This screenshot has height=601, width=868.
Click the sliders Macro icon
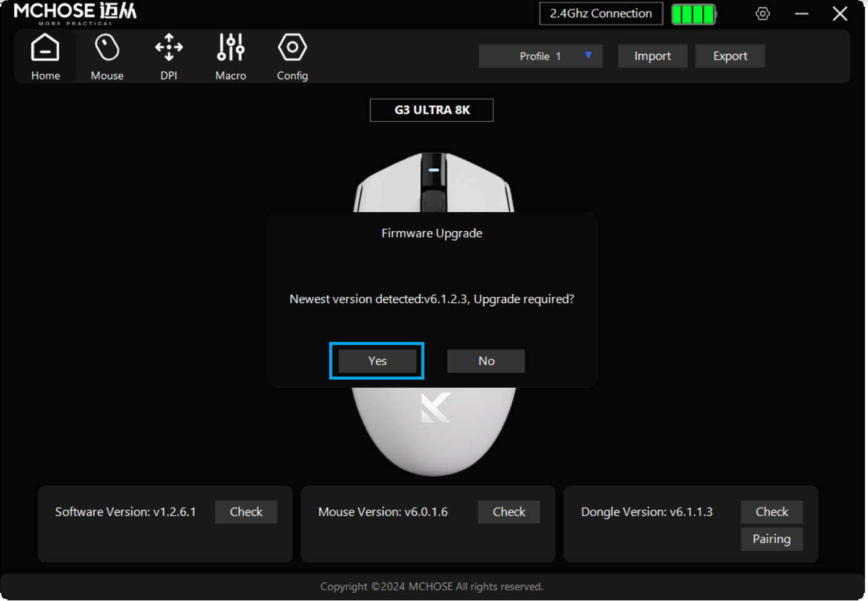[x=231, y=48]
